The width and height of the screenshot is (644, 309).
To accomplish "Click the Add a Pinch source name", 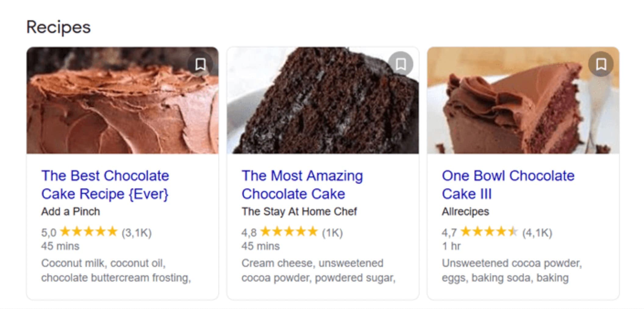I will click(70, 211).
